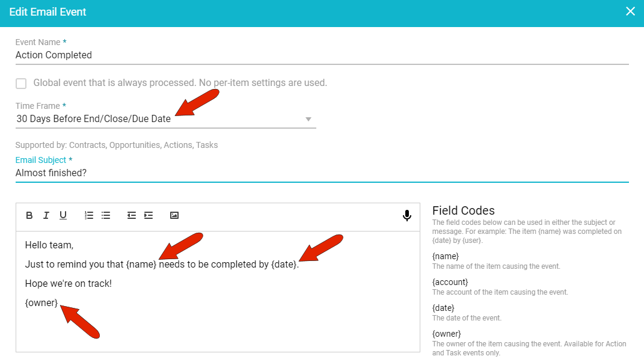Decrease indent of the paragraph

tap(131, 215)
